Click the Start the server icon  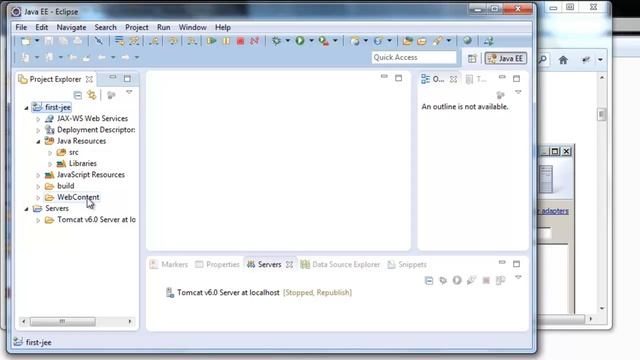[x=457, y=280]
